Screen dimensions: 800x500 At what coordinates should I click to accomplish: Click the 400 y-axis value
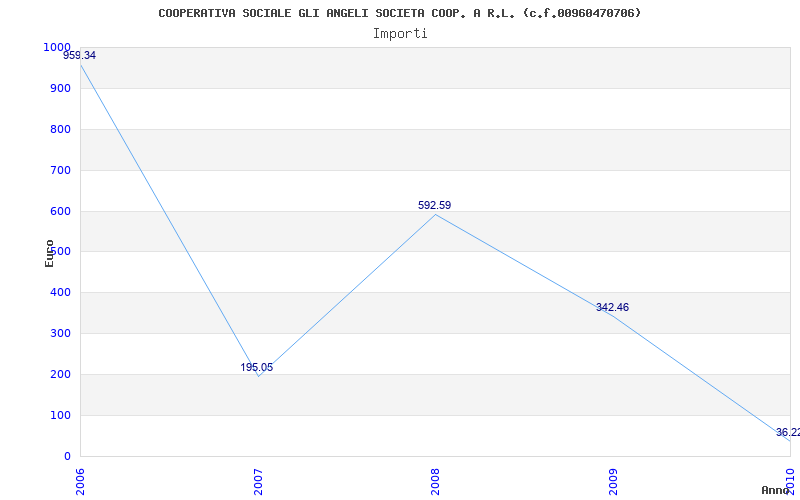tap(60, 292)
